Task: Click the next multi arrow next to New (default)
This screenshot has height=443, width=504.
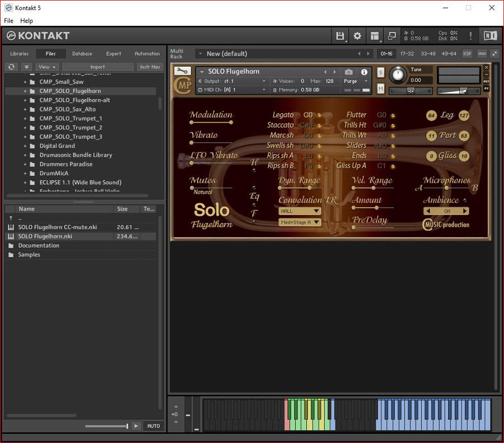Action: point(368,54)
